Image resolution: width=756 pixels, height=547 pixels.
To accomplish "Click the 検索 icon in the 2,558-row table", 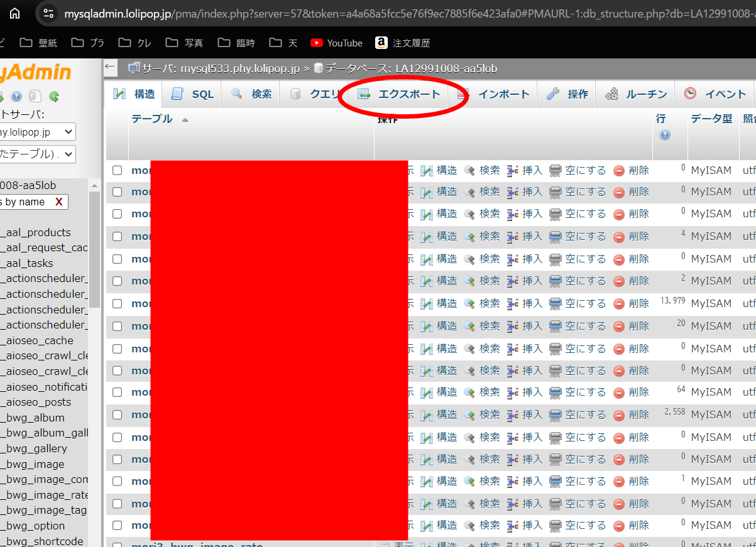I will click(x=469, y=414).
